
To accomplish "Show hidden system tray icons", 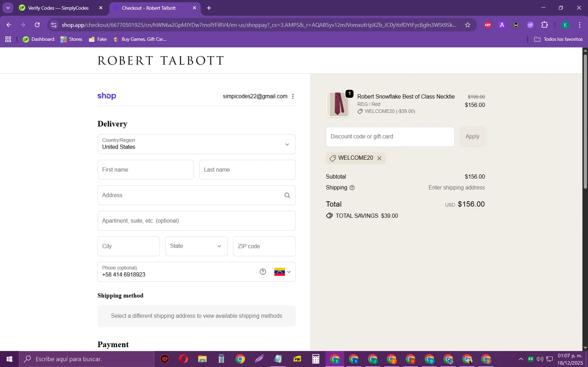I will point(521,359).
